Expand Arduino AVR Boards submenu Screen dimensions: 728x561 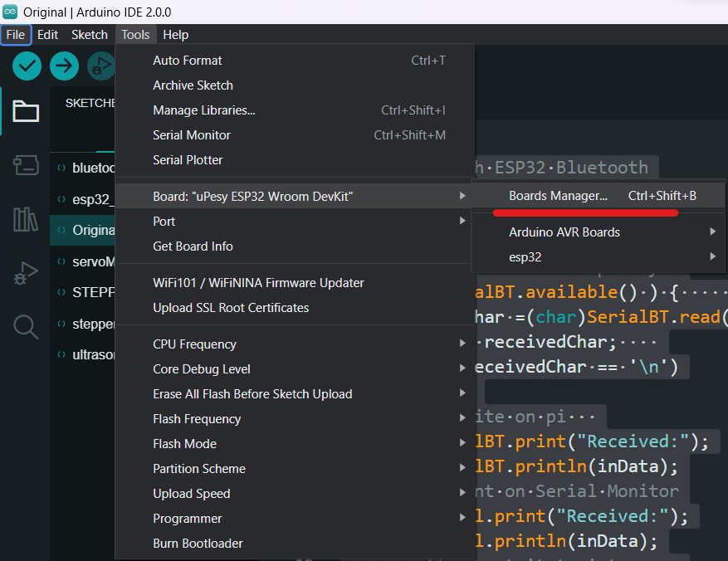[x=598, y=232]
